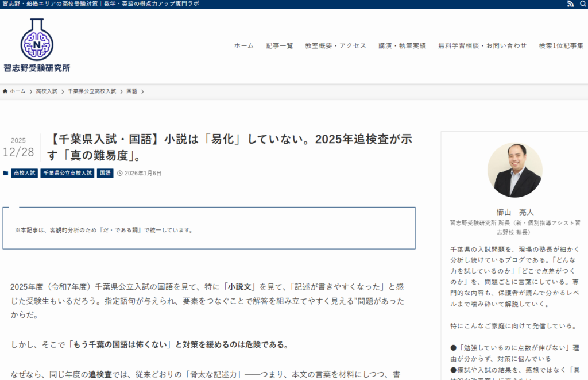The height and width of the screenshot is (380, 588).
Task: Click the home icon in breadcrumb
Action: [x=5, y=91]
